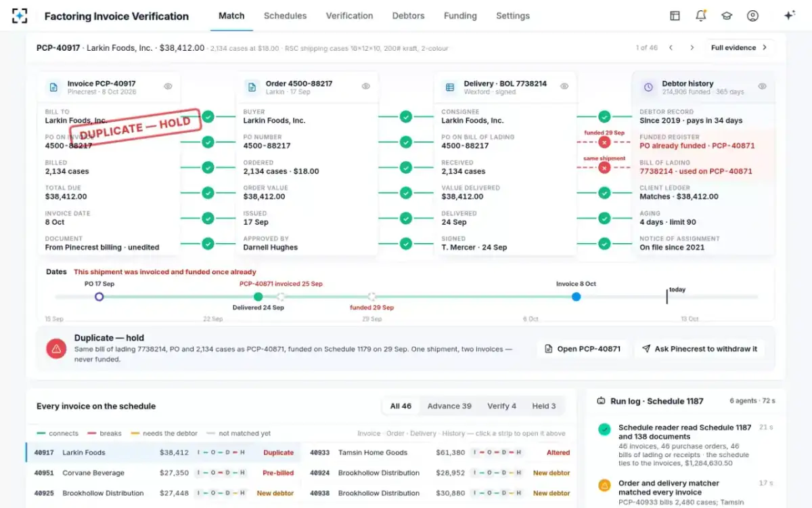Click '7738214 · used on PCP-40871' text

tap(696, 171)
